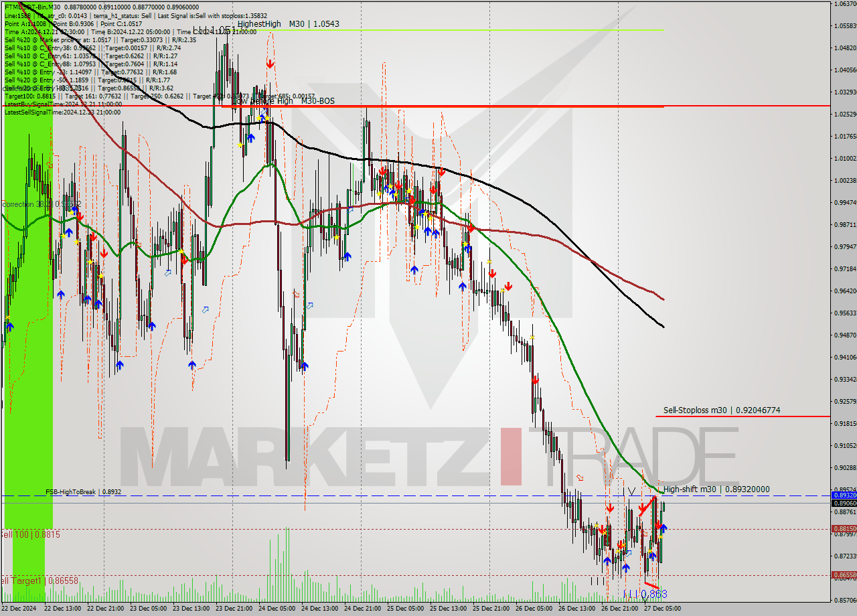Select the LatestBuySignalTime line

click(63, 104)
